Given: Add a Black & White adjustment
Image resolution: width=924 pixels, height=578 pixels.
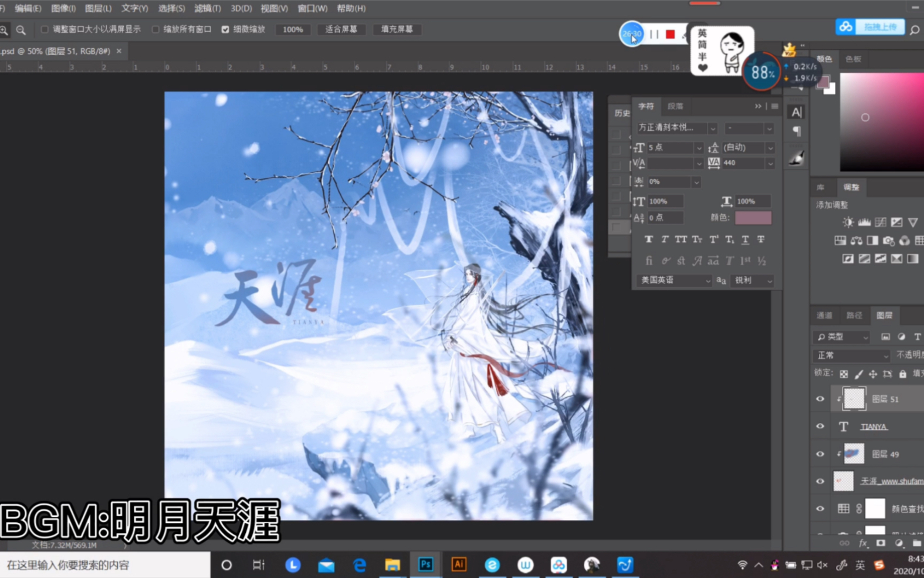Looking at the screenshot, I should [872, 241].
